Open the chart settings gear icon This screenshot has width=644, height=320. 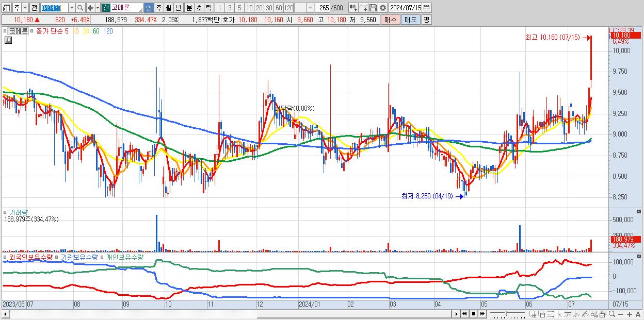[x=383, y=8]
